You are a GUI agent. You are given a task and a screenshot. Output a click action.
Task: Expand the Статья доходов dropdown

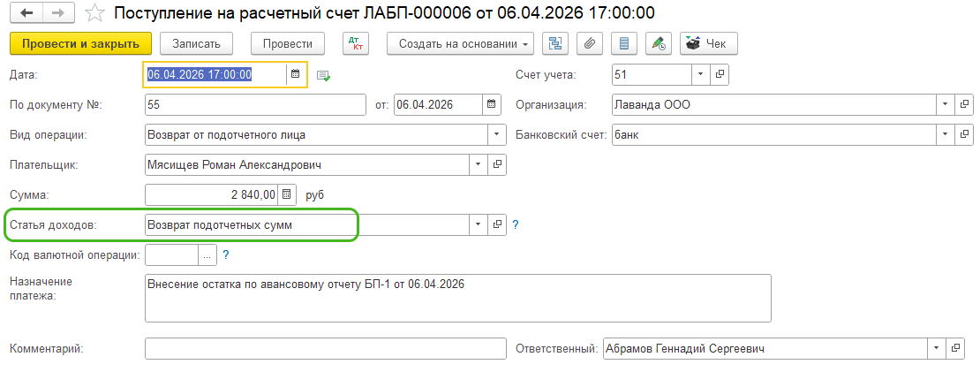click(478, 225)
